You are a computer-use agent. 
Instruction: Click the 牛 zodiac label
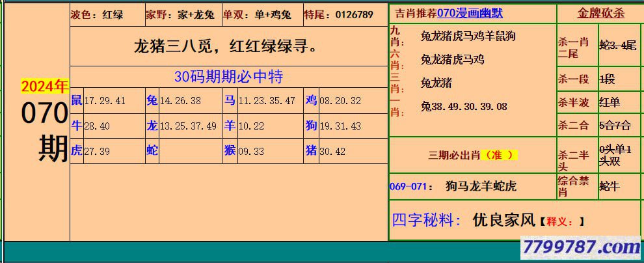(77, 126)
